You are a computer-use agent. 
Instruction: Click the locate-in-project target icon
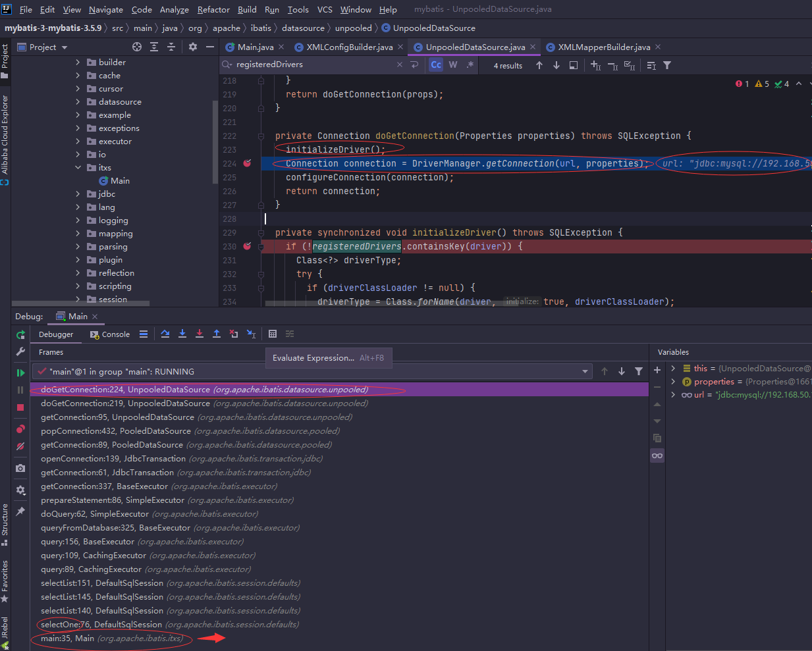[x=137, y=47]
